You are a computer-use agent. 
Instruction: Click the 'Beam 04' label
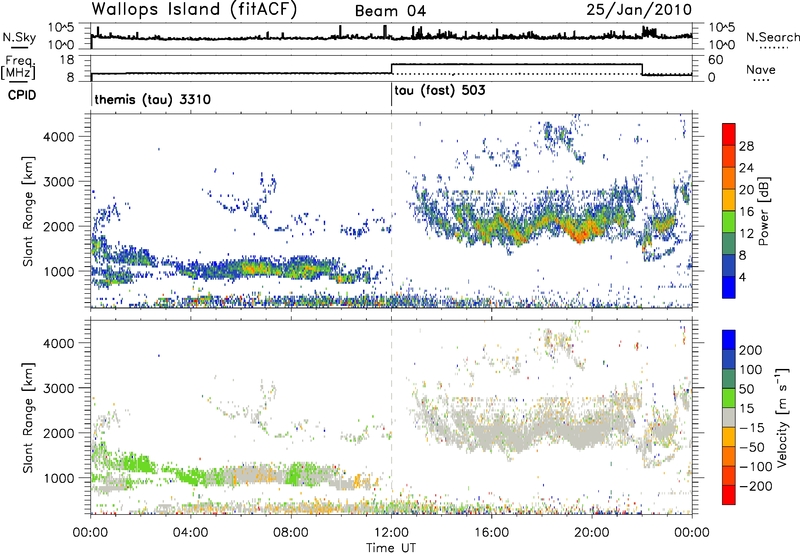tap(390, 11)
